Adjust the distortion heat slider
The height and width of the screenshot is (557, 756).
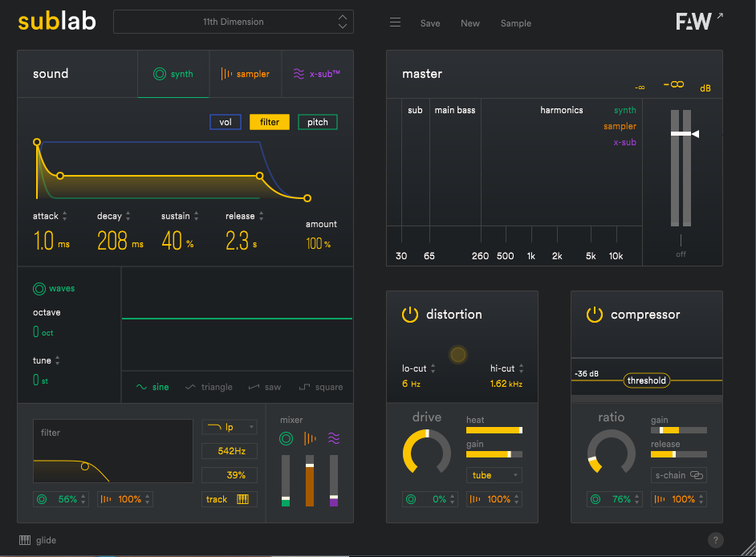pos(494,430)
